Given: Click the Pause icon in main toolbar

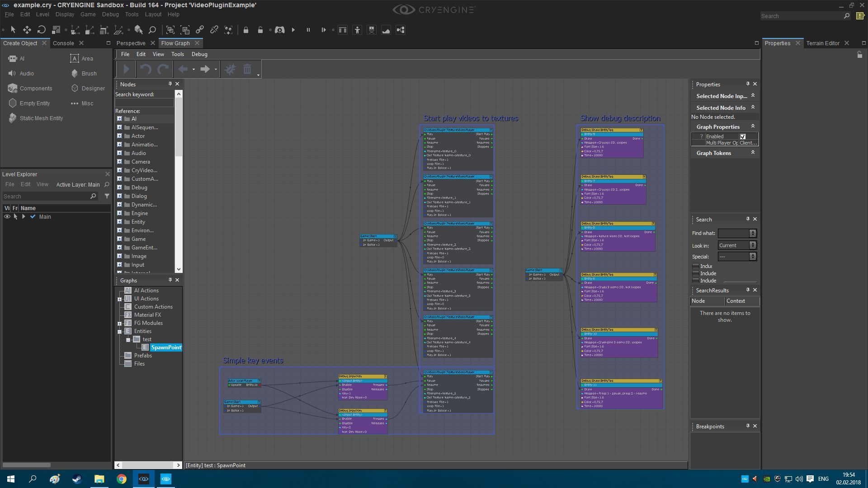Looking at the screenshot, I should coord(308,30).
